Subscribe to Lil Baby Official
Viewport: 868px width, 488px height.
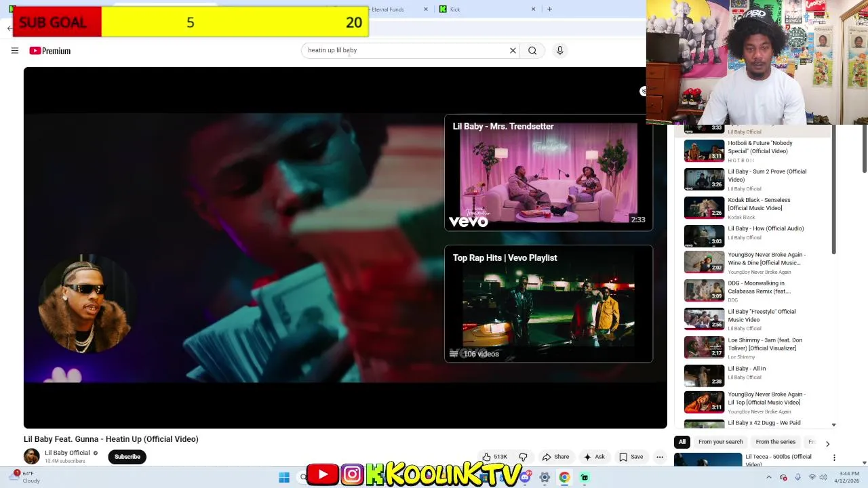tap(127, 457)
